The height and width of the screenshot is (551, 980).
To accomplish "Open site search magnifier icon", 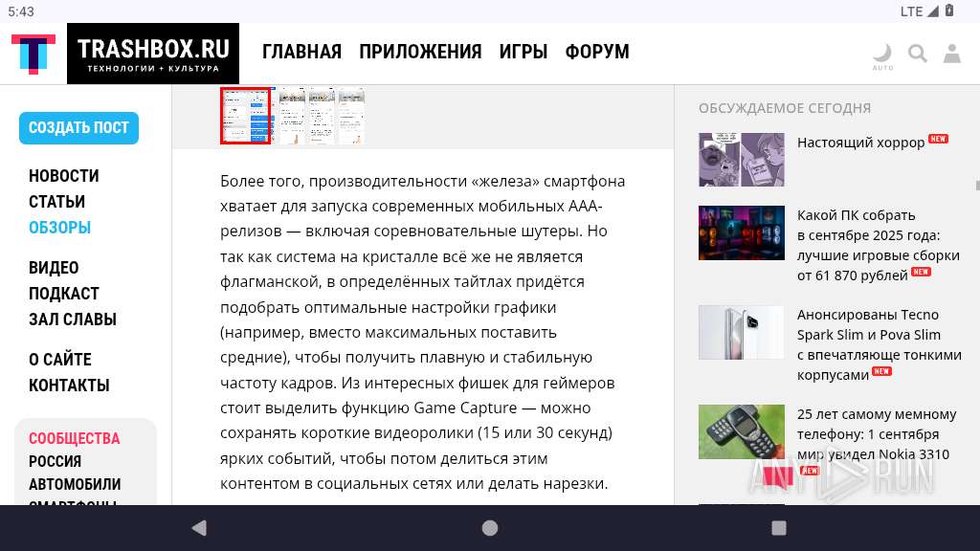I will point(918,54).
